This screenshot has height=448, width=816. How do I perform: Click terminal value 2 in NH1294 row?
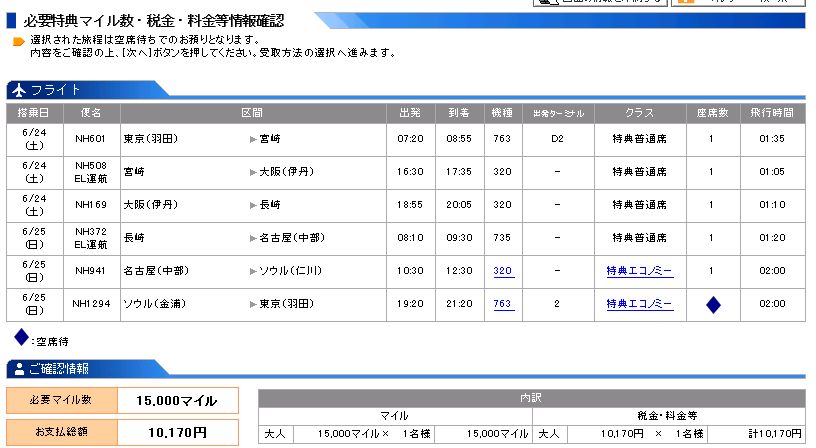pyautogui.click(x=557, y=303)
